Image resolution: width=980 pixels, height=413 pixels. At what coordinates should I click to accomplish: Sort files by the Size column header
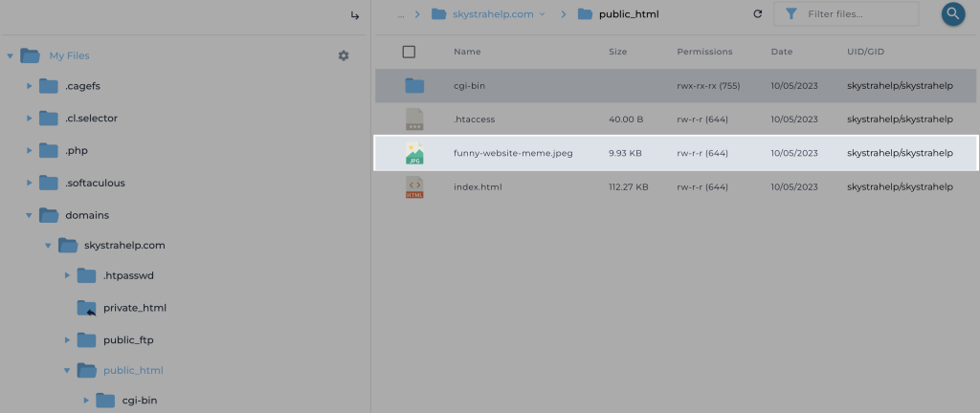point(617,52)
